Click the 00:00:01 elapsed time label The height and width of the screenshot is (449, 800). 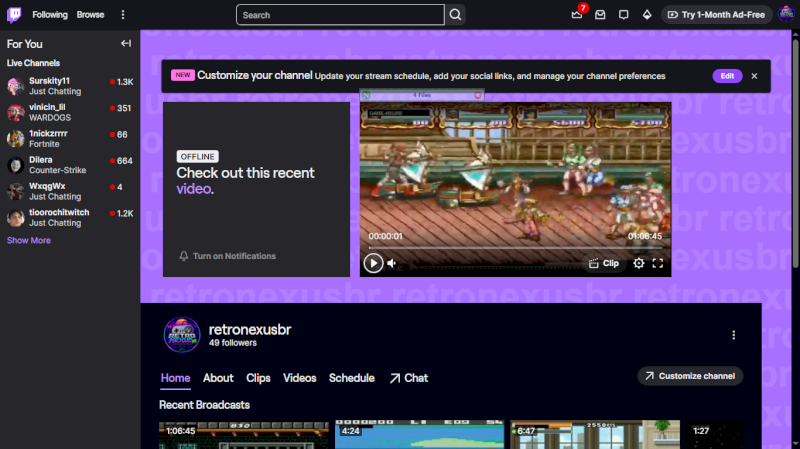(386, 236)
